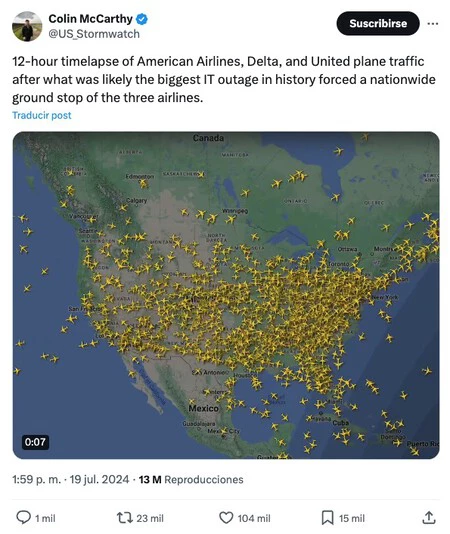Click the blue verified badge
Screen dimensions: 450x534
click(x=142, y=19)
